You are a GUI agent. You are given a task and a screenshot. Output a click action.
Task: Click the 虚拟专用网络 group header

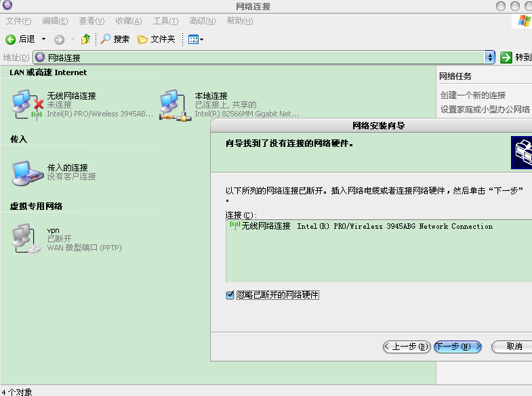[36, 206]
